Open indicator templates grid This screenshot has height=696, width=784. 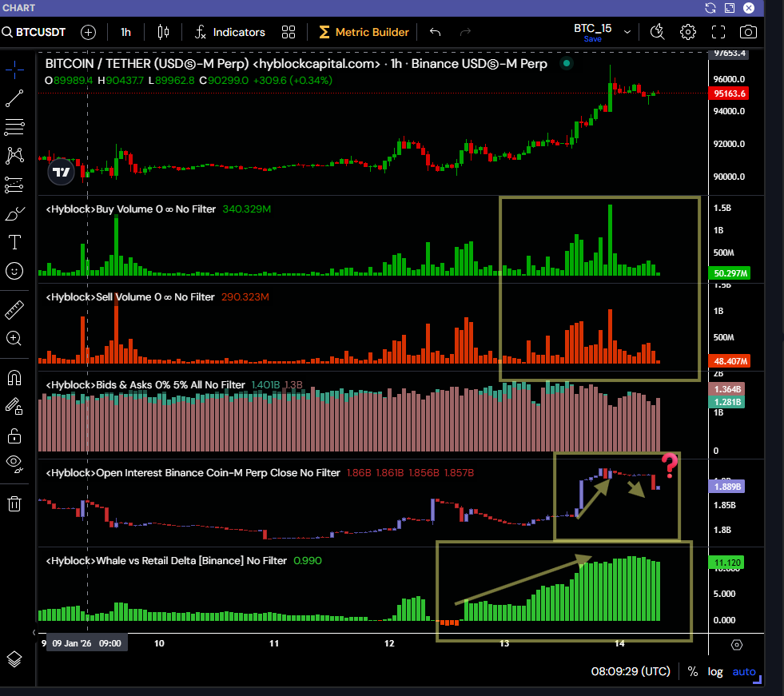coord(289,33)
